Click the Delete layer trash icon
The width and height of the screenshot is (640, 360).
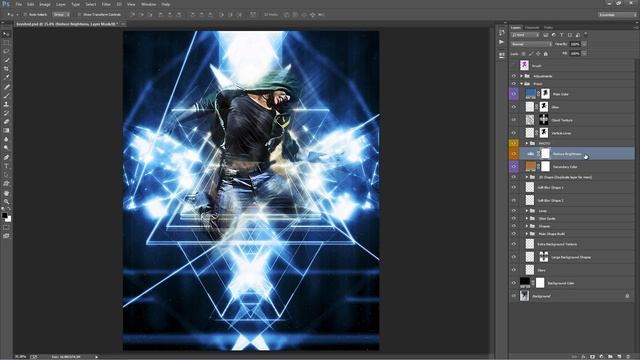click(x=628, y=356)
